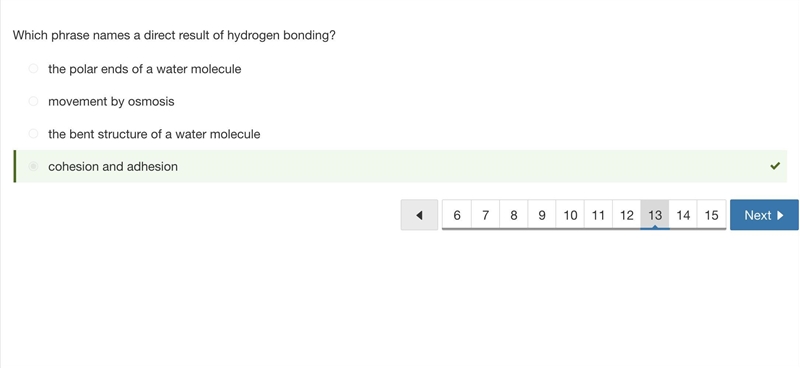This screenshot has width=800, height=368.
Task: Open question 9
Action: (542, 215)
